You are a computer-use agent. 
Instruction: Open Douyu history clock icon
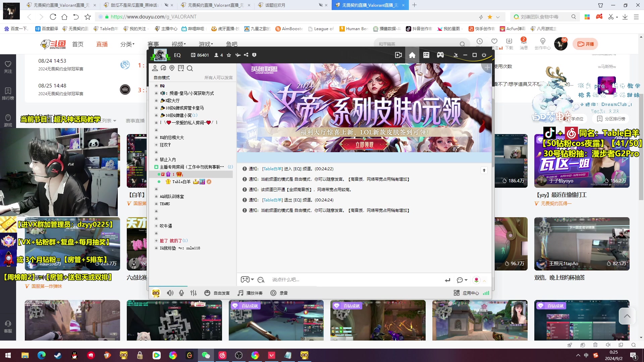pyautogui.click(x=480, y=41)
